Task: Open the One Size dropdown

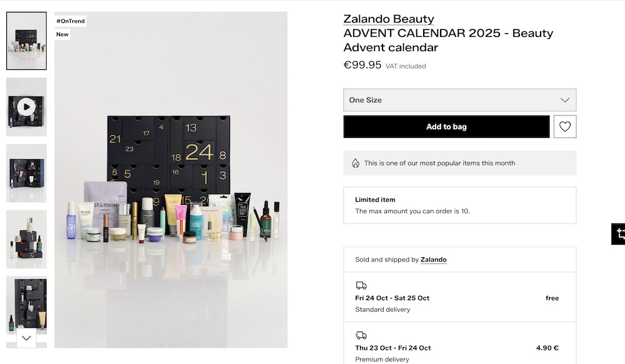Action: (x=459, y=100)
